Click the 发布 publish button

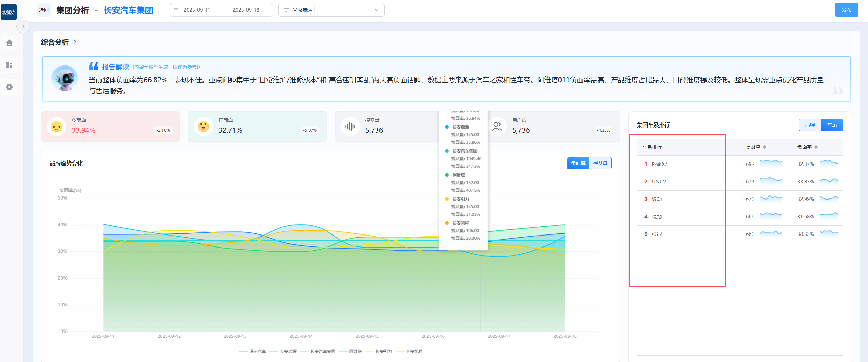pyautogui.click(x=846, y=10)
